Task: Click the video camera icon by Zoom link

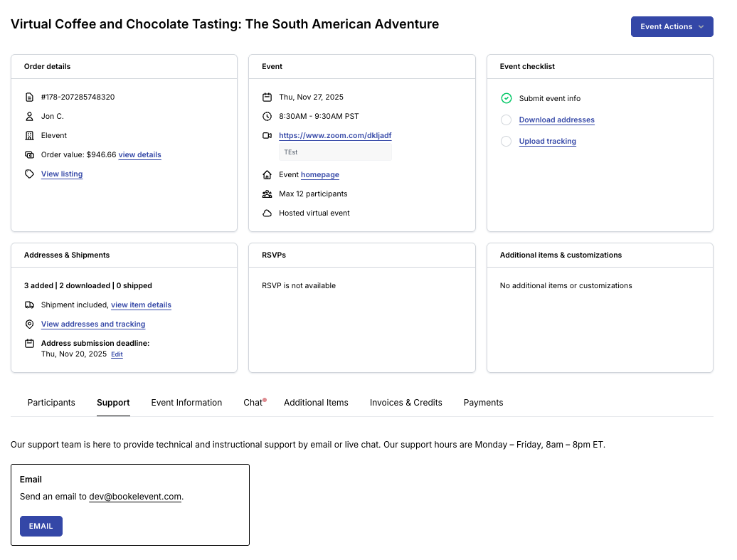Action: point(267,135)
